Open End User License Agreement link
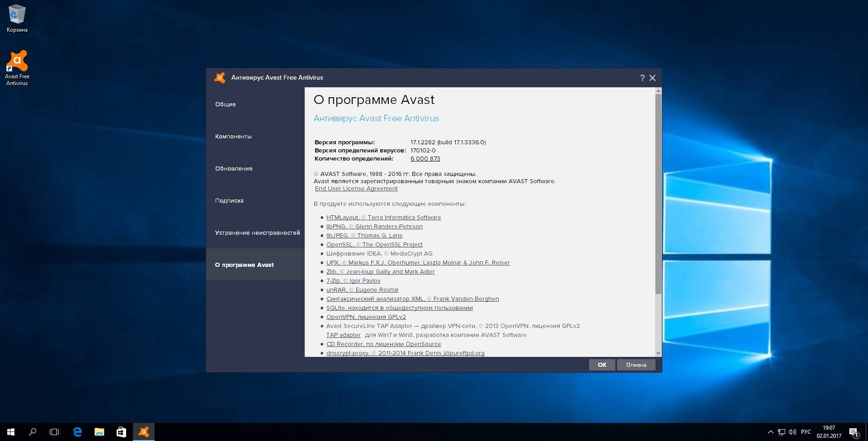 356,189
